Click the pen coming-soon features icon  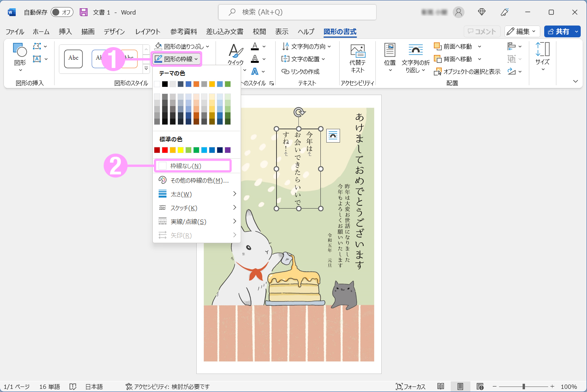tap(505, 12)
